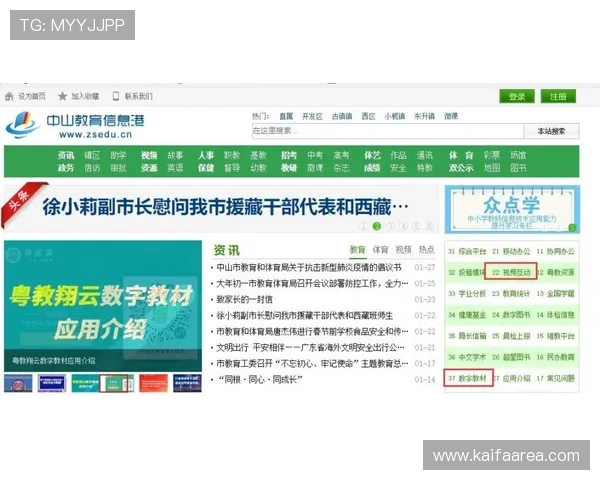Image resolution: width=600 pixels, height=480 pixels.
Task: Open 双公示 in the green navigation bar
Action: (461, 168)
